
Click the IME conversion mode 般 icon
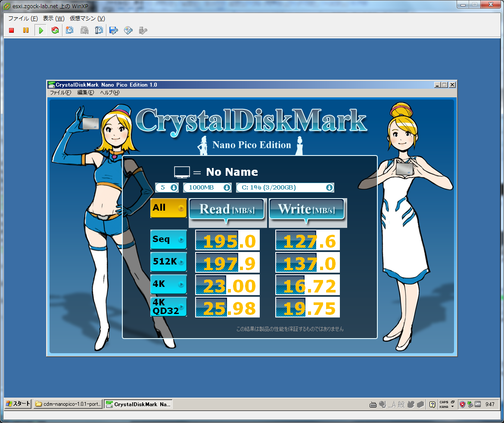click(x=401, y=404)
